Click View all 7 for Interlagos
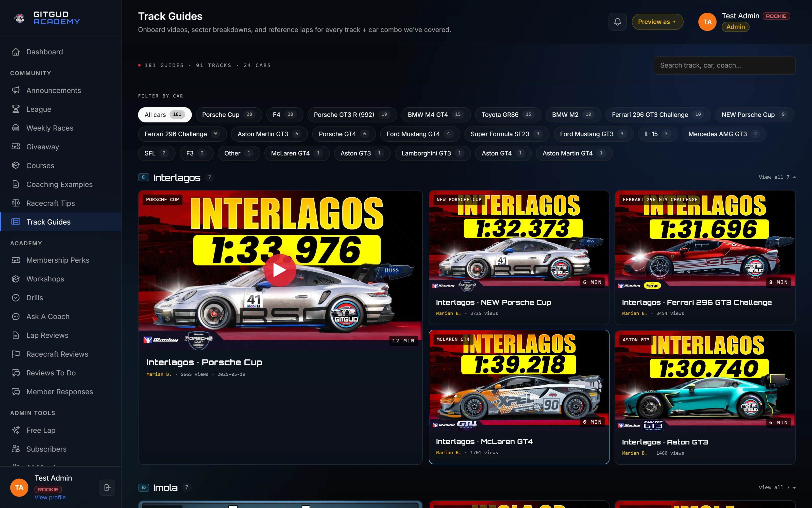812x508 pixels. click(777, 177)
